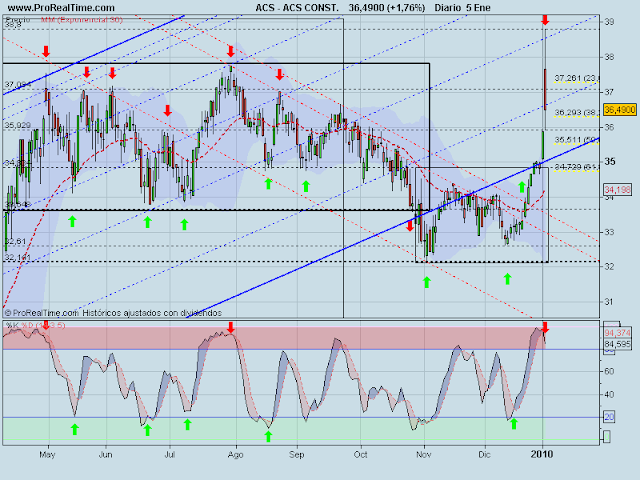Image resolution: width=640 pixels, height=480 pixels.
Task: Select the ACS - ACS CONST. ticker name
Action: click(297, 8)
